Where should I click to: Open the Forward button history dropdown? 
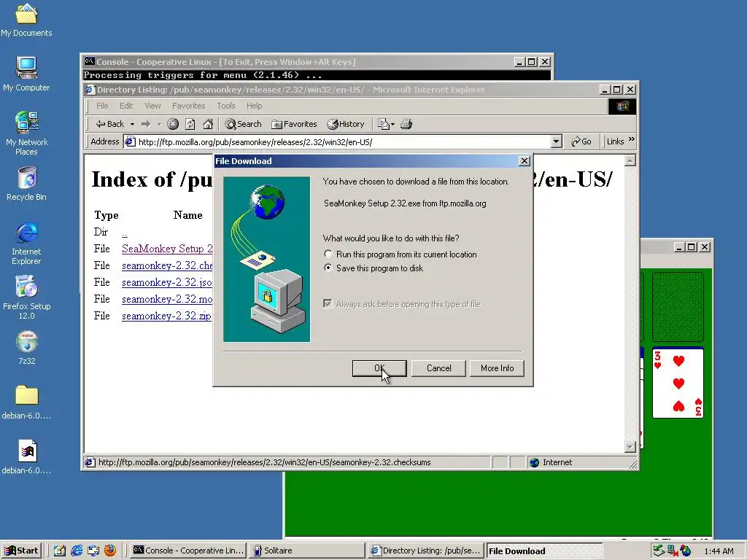point(159,124)
